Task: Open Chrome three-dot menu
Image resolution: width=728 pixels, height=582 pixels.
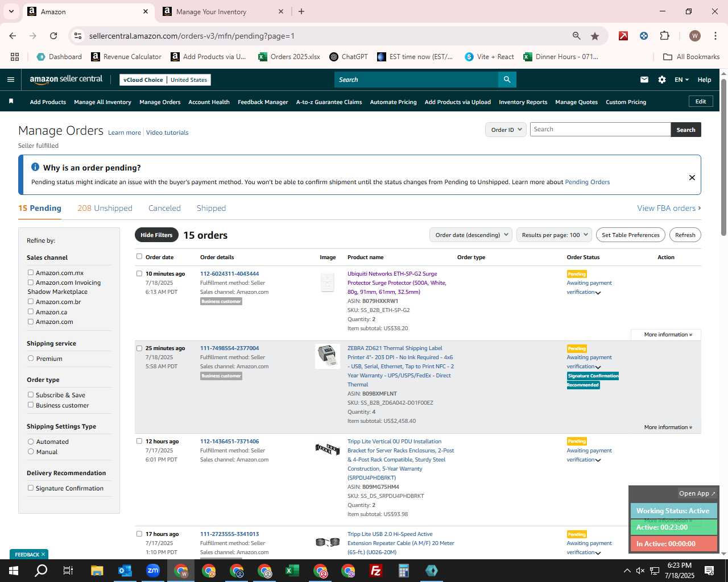Action: [x=715, y=36]
